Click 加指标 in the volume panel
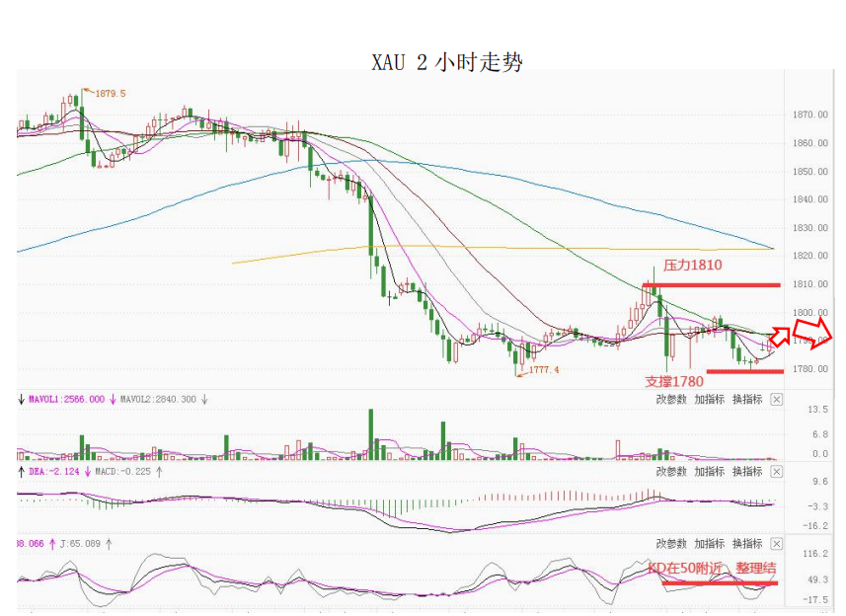 click(709, 400)
